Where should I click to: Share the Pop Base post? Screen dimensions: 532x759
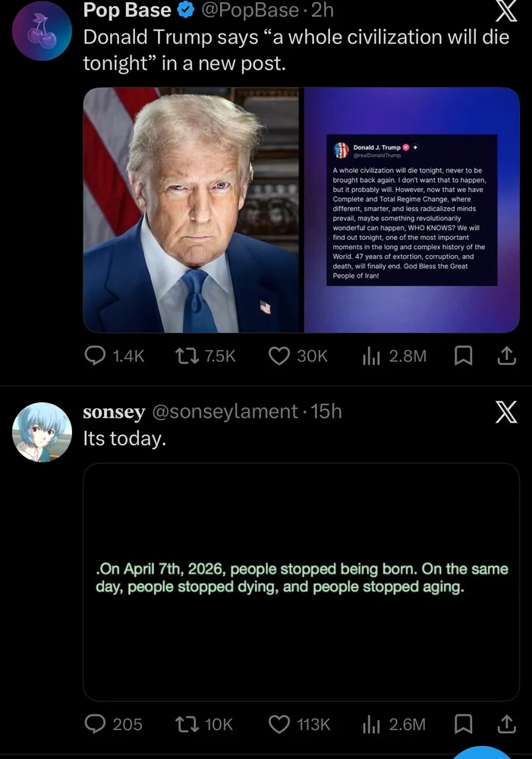pos(507,356)
